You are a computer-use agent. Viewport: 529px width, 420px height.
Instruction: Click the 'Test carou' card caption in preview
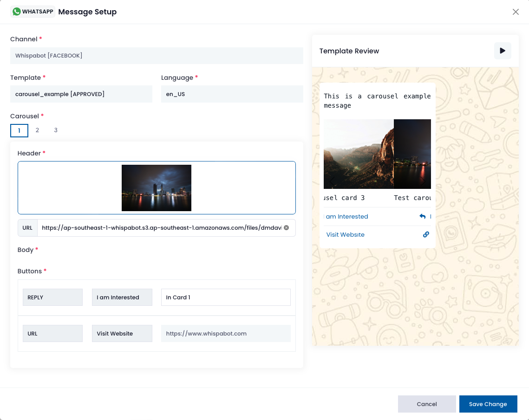click(412, 198)
